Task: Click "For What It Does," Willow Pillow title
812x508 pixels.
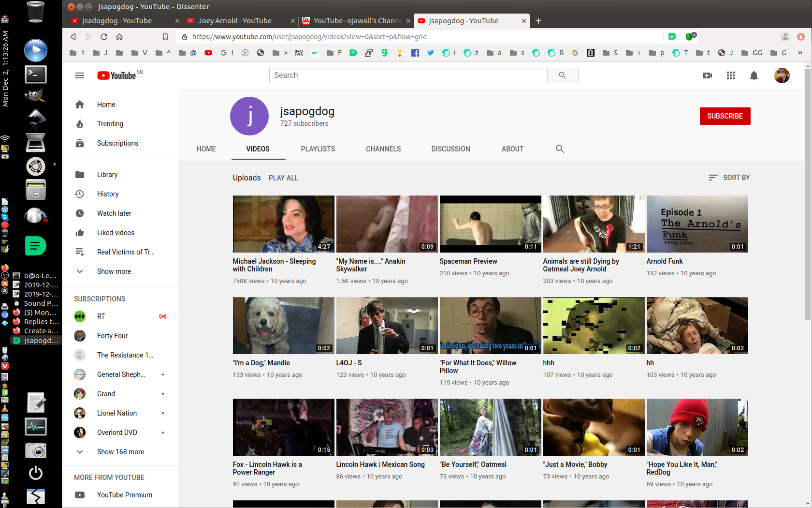Action: click(x=478, y=367)
